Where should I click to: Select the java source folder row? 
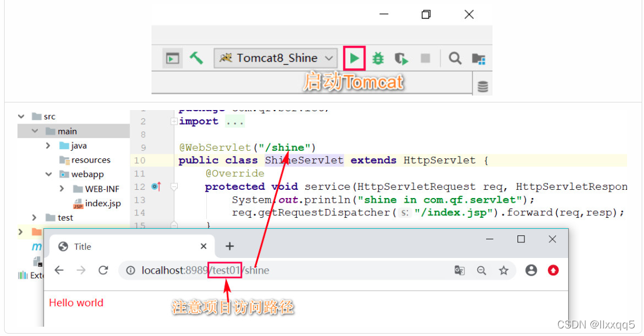point(73,146)
